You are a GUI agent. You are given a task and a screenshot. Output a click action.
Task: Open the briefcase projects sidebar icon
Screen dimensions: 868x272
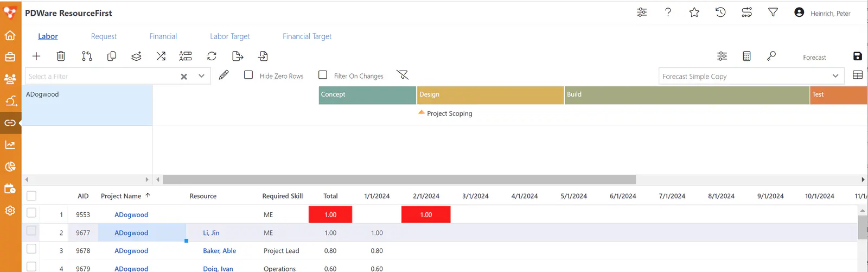(10, 57)
